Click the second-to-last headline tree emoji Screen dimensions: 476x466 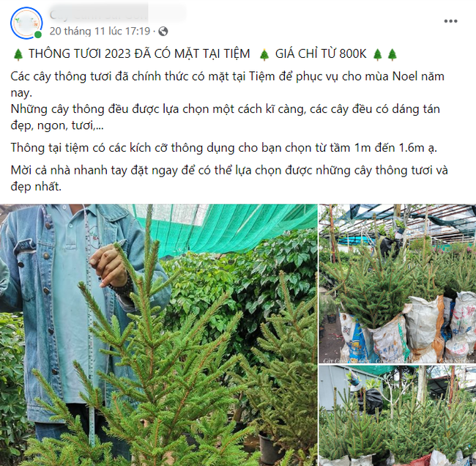[378, 54]
